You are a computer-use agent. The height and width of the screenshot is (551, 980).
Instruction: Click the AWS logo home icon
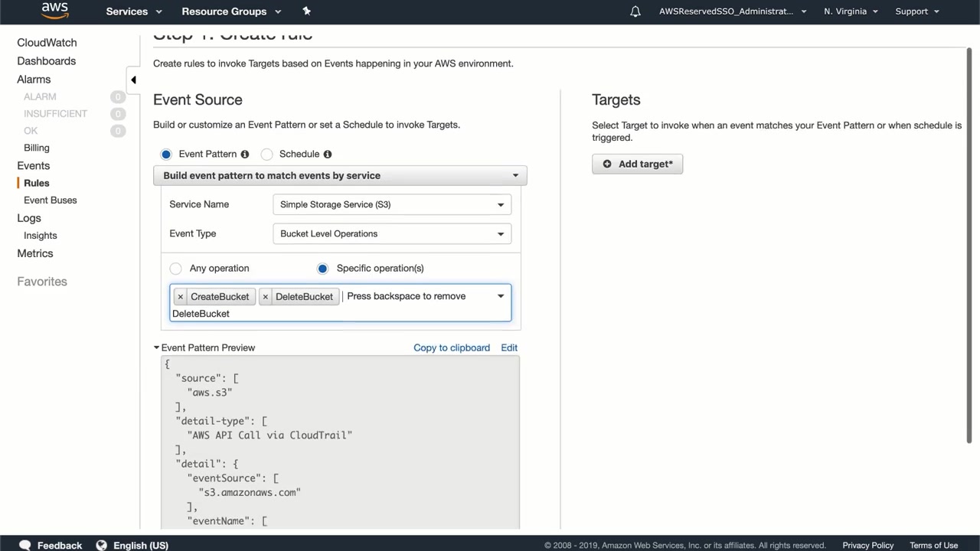[54, 11]
